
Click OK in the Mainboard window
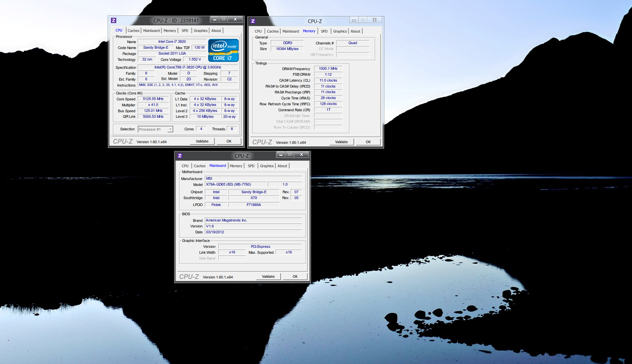click(295, 276)
